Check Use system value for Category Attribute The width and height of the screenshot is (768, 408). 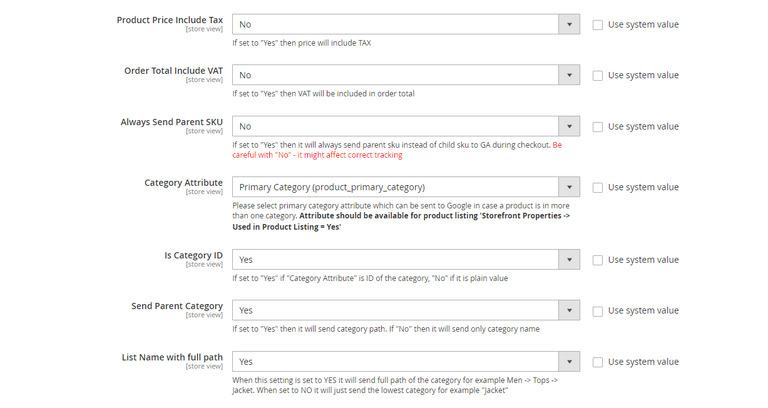[598, 187]
